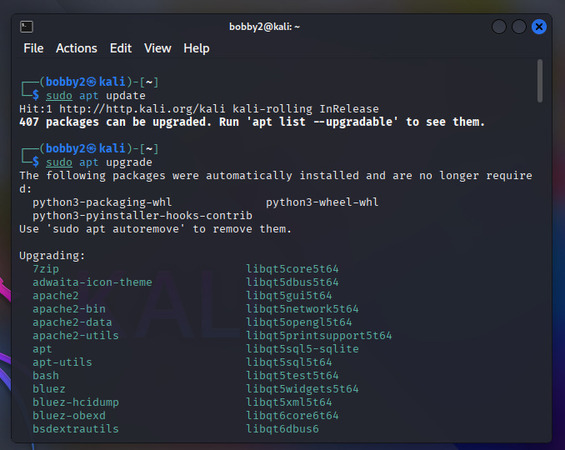565x450 pixels.
Task: Click the 'apt-utils' package entry
Action: click(x=62, y=362)
